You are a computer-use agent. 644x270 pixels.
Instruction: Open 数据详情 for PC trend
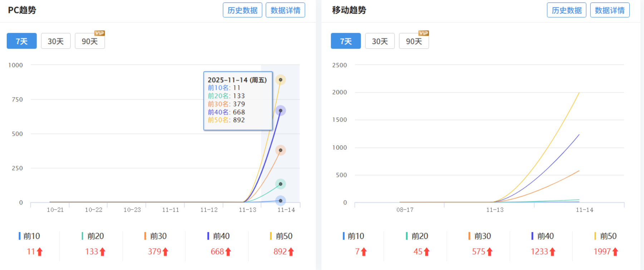click(x=285, y=10)
